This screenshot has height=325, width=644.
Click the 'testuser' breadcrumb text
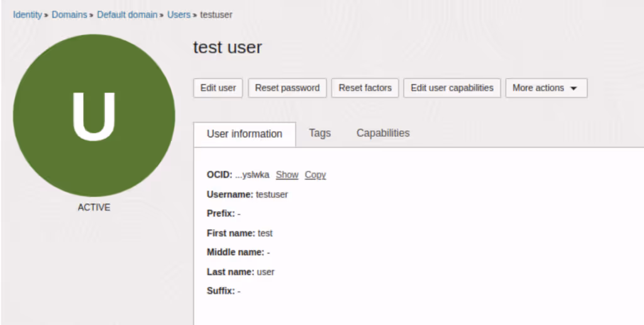coord(216,15)
